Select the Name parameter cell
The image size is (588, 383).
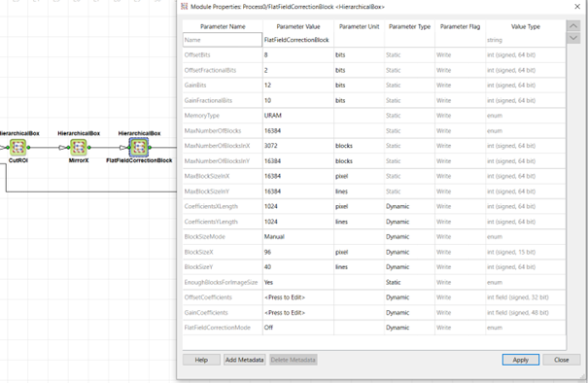coord(223,40)
